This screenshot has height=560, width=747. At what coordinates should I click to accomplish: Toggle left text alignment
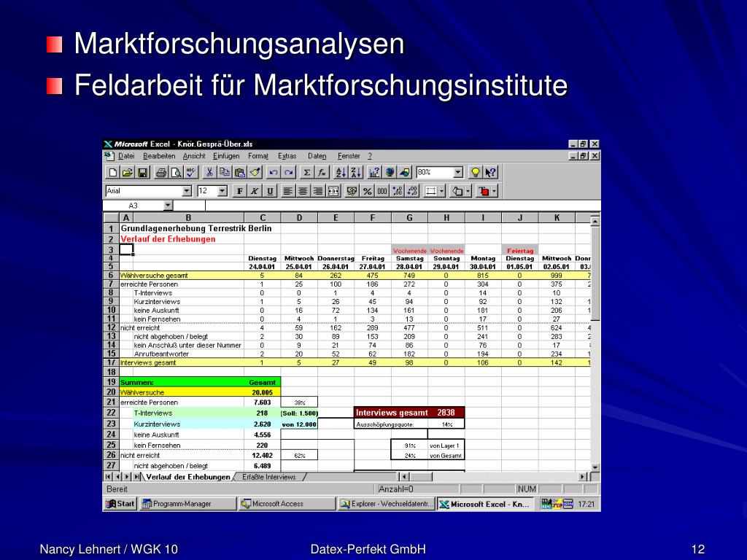click(287, 191)
